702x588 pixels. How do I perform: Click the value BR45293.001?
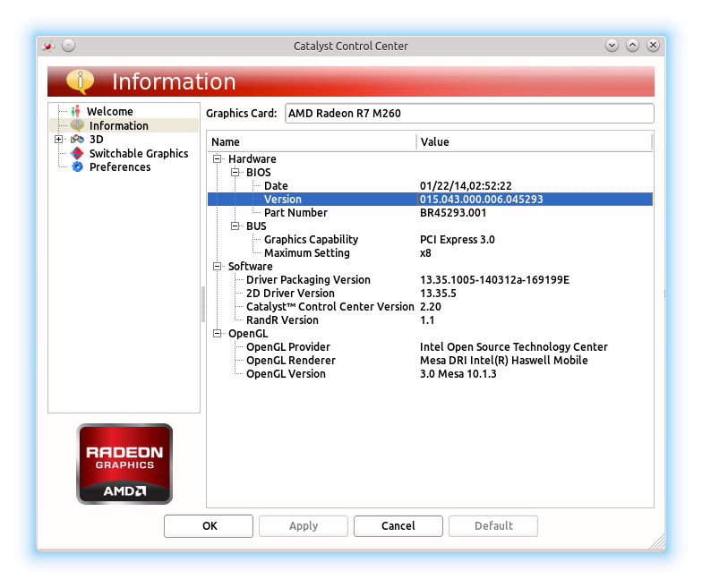coord(453,213)
